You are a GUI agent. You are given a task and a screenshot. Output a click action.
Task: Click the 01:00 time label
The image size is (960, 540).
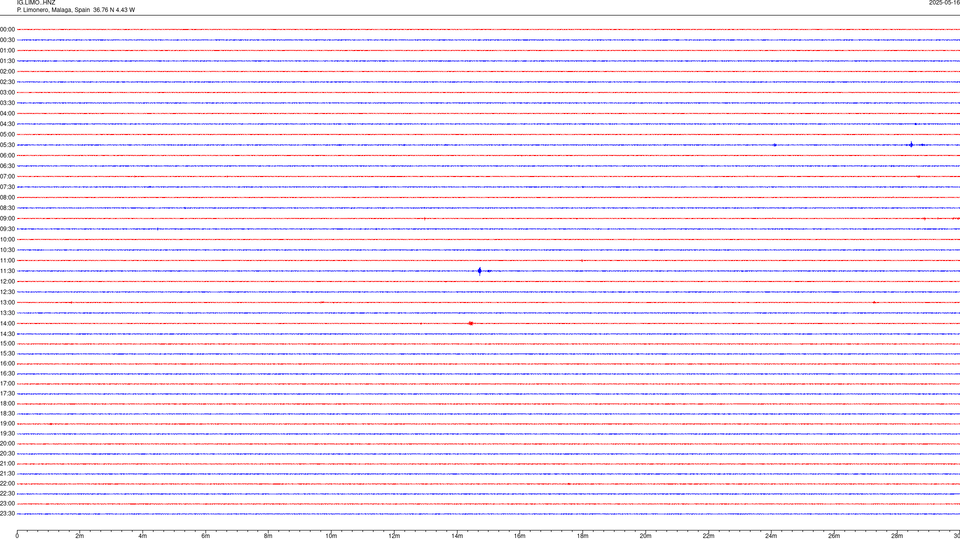(x=7, y=50)
